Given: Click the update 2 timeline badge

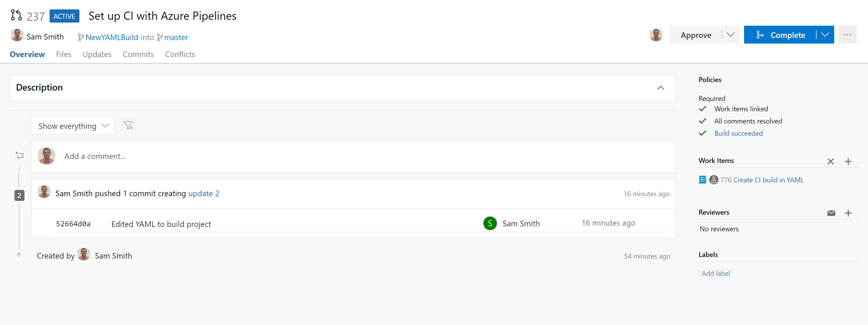Looking at the screenshot, I should point(19,195).
